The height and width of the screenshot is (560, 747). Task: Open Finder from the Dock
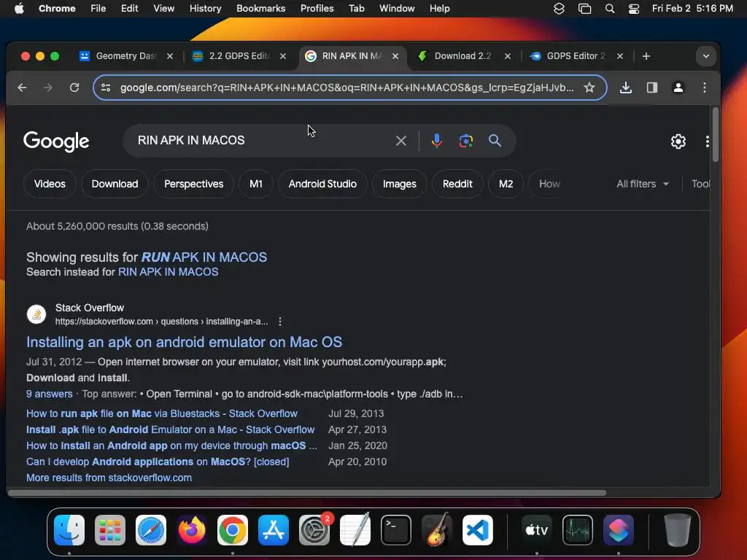[x=69, y=530]
